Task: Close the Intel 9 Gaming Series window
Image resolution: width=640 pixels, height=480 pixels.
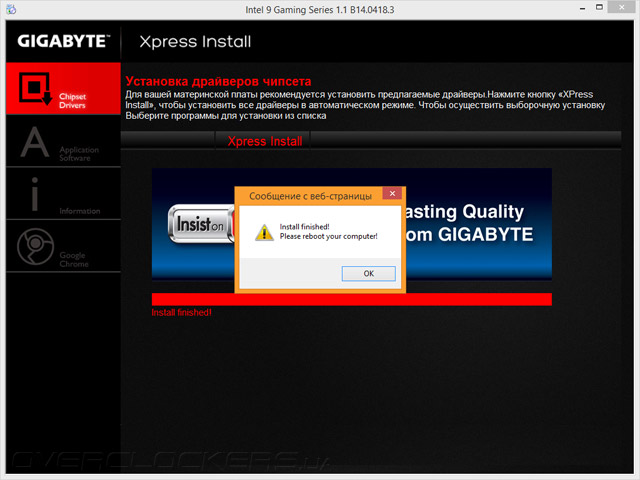Action: point(622,7)
